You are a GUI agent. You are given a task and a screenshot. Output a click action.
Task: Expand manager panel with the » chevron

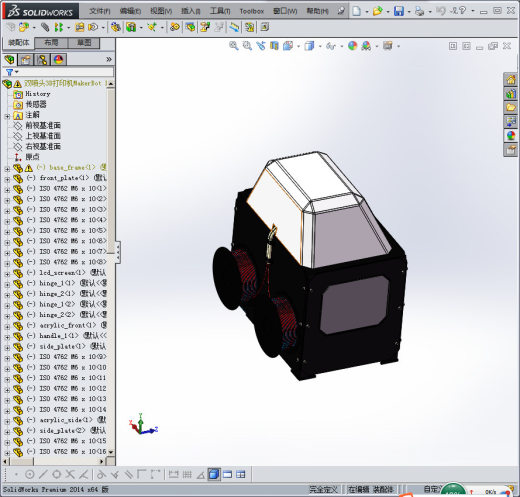click(x=109, y=59)
